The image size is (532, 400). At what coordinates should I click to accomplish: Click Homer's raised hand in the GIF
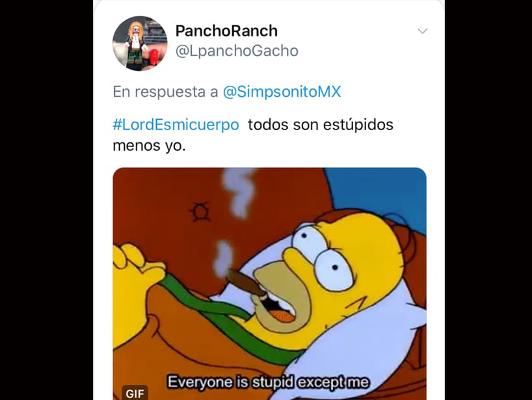click(x=137, y=268)
